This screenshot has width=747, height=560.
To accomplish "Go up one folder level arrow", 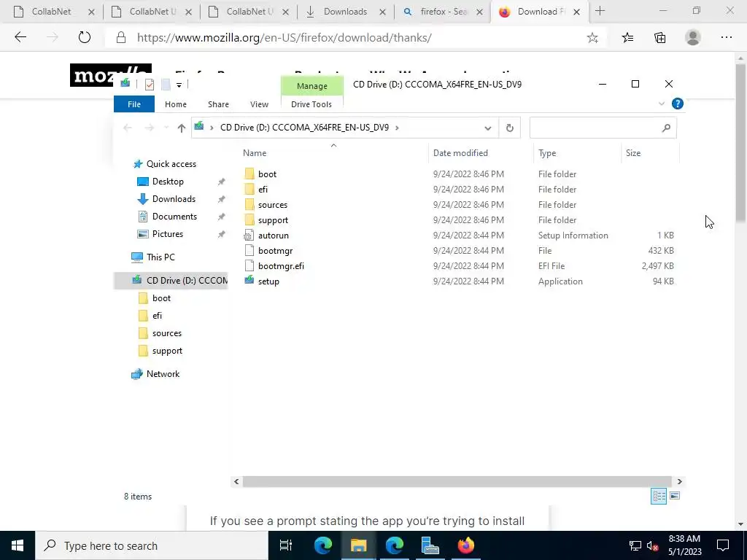I will pyautogui.click(x=181, y=128).
